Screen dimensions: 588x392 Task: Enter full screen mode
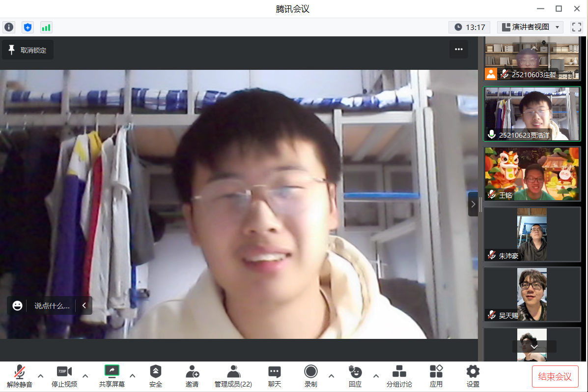[x=576, y=27]
